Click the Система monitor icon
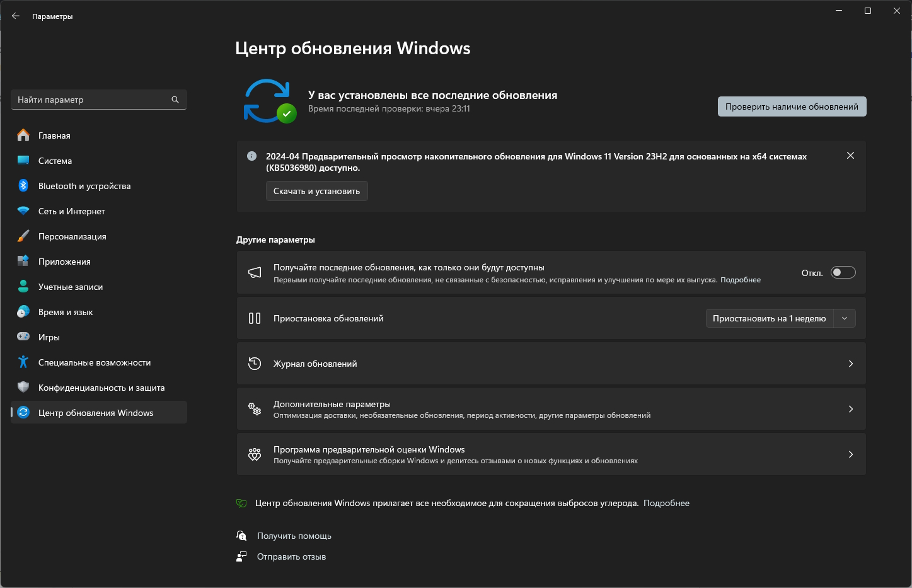The image size is (912, 588). (x=23, y=161)
